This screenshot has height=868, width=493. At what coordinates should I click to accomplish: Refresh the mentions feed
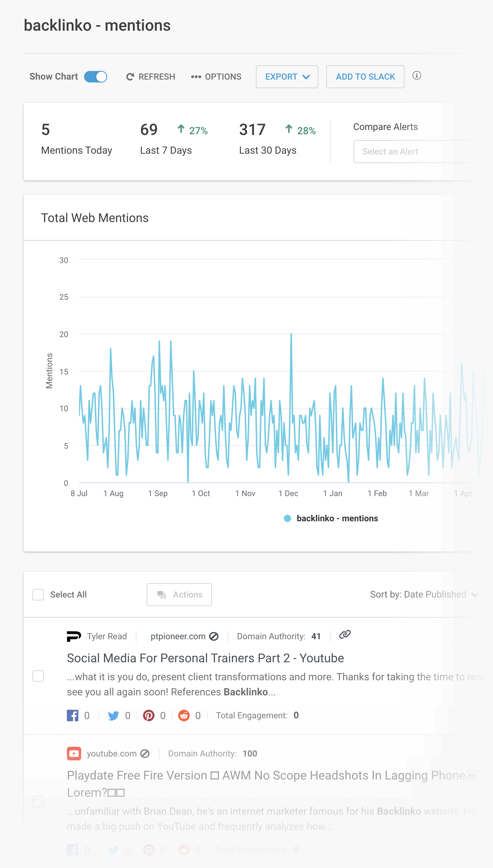pos(150,76)
